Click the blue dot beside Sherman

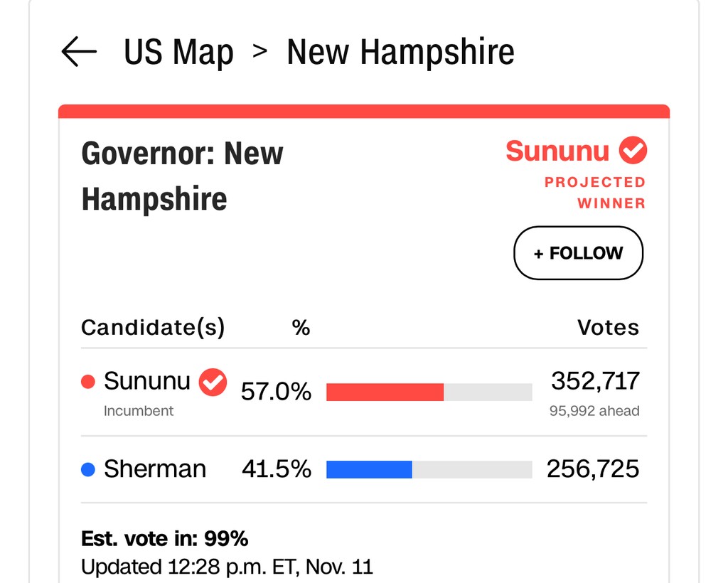click(x=88, y=470)
